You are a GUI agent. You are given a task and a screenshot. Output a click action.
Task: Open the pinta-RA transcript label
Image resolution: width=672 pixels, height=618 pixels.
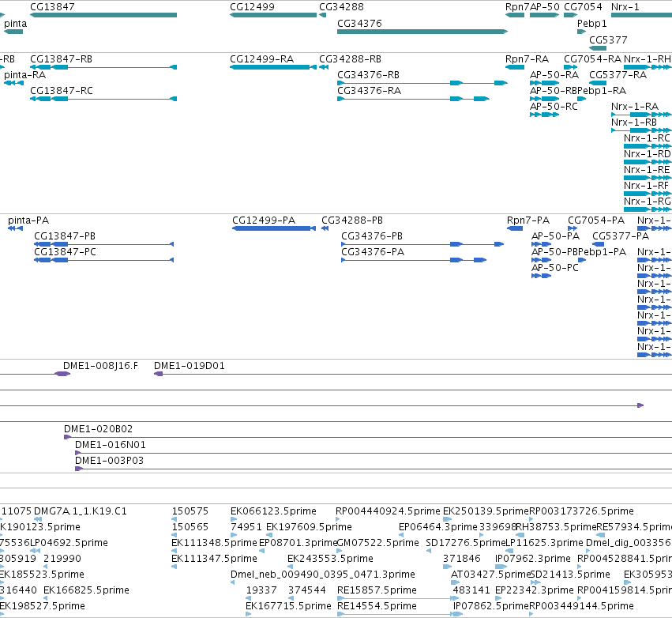[24, 75]
